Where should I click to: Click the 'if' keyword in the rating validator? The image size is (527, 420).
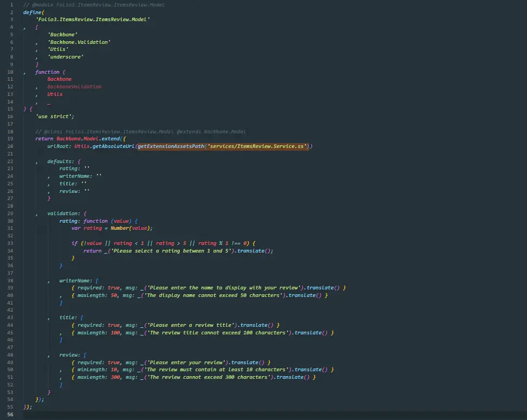[x=75, y=243]
